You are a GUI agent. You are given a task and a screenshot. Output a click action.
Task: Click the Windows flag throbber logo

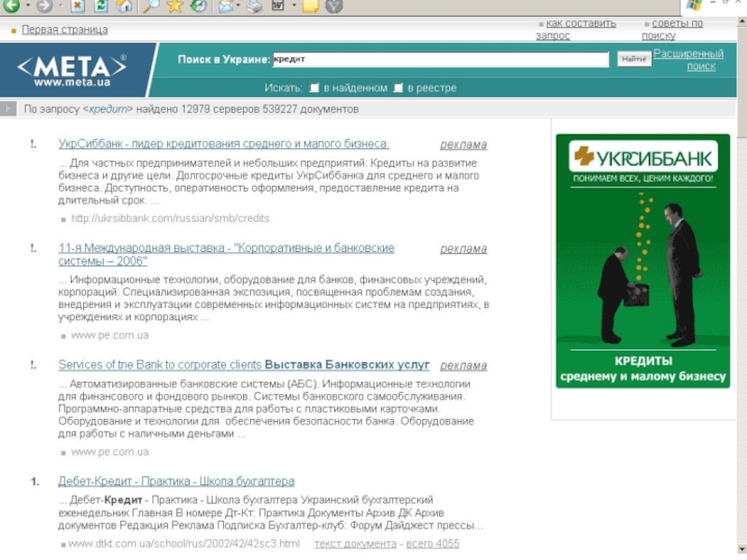[695, 6]
